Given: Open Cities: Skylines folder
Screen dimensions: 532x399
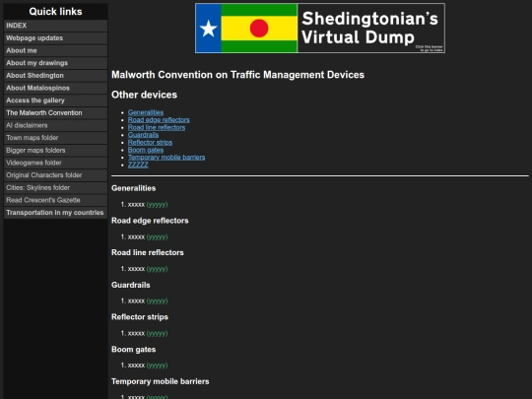Looking at the screenshot, I should 55,188.
